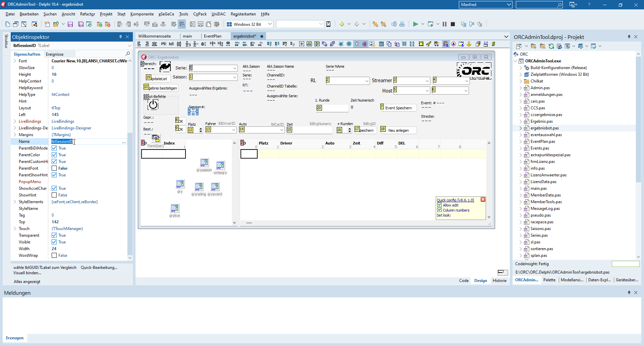Open the Windows 32 Bit platform dropdown
Screen dimensions: 644x346
click(x=270, y=24)
